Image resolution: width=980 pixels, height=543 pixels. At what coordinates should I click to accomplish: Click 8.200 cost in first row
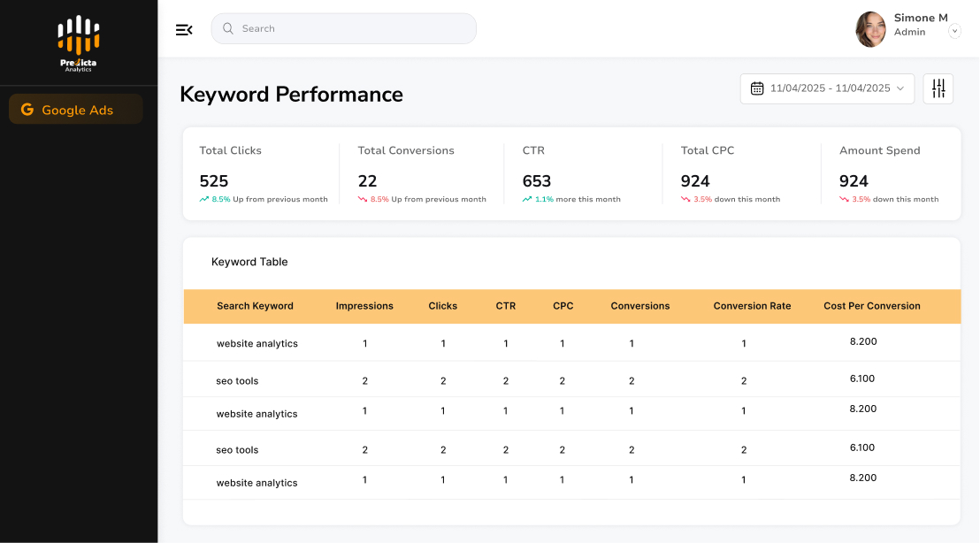[x=863, y=341]
